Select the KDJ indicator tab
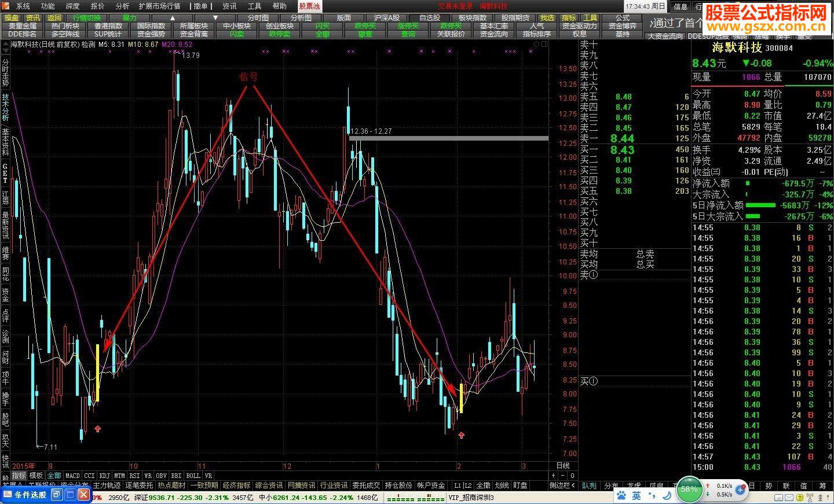The image size is (834, 504). 104,476
